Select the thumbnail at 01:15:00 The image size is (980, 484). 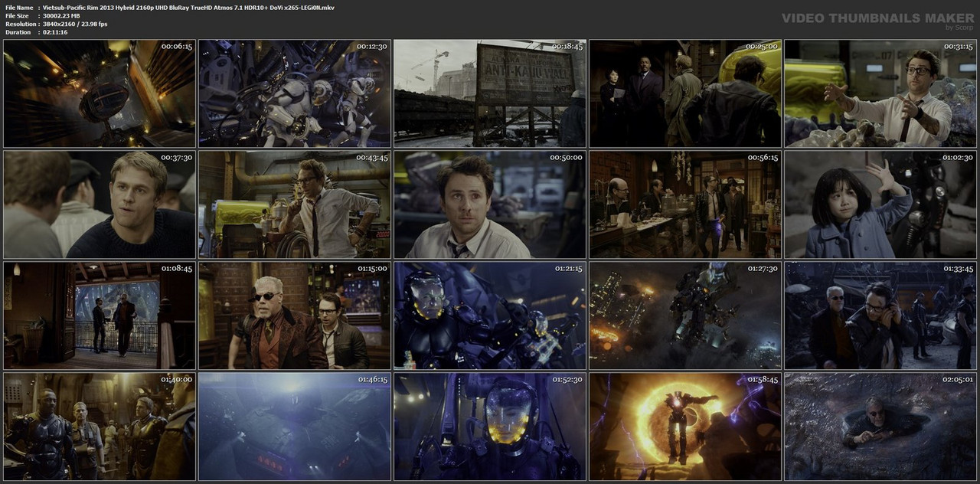(x=295, y=316)
